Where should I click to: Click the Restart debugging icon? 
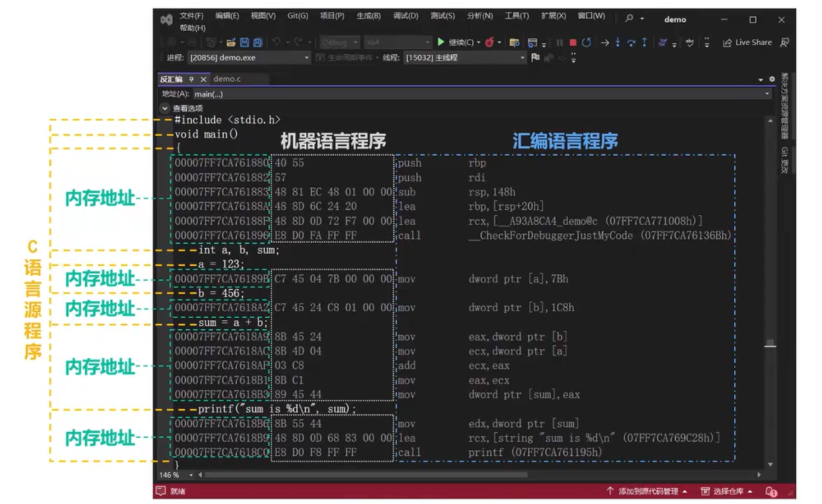pyautogui.click(x=586, y=42)
